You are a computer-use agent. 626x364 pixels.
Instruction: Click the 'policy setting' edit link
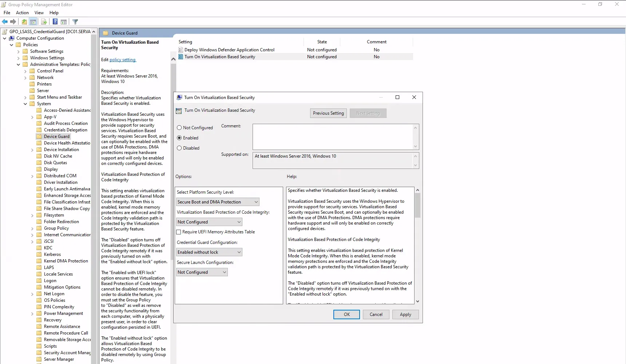tap(123, 60)
